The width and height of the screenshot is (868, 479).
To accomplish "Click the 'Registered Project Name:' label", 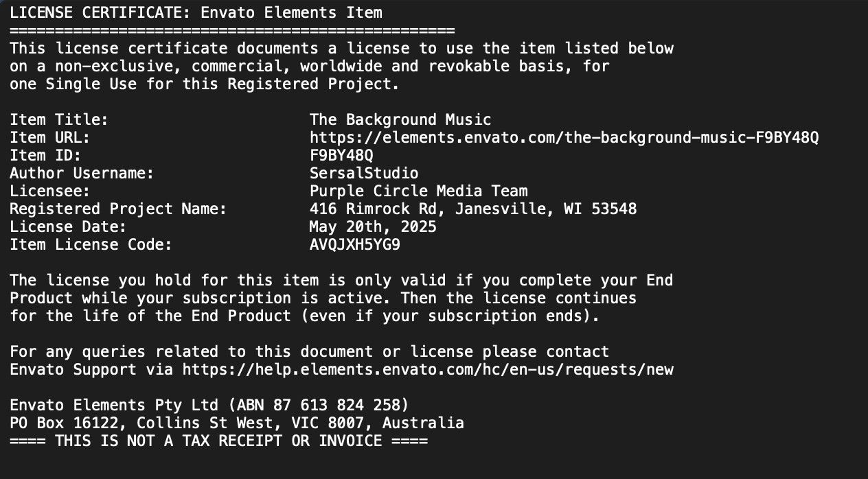I will [118, 209].
